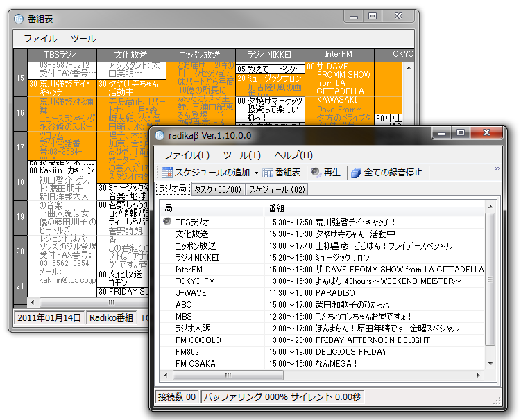Image resolution: width=521 pixels, height=420 pixels.
Task: Click hour 18 row label in 番組表
Action: coord(20,182)
